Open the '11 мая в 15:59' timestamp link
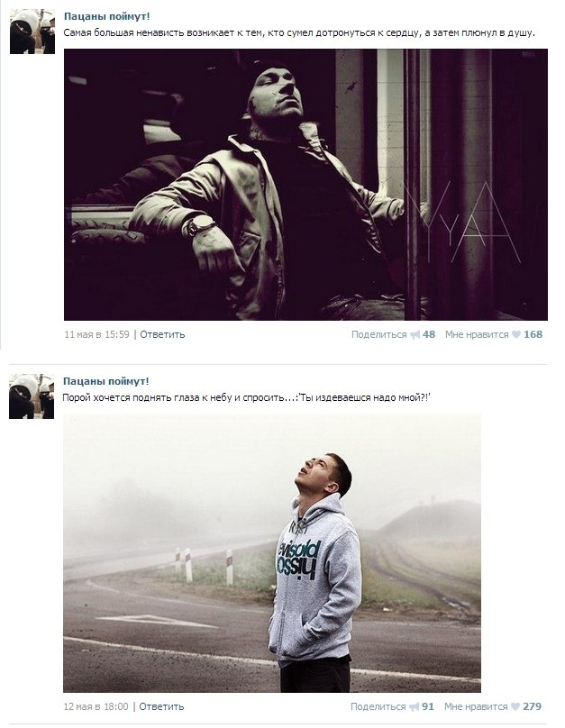The image size is (565, 728). (x=96, y=335)
